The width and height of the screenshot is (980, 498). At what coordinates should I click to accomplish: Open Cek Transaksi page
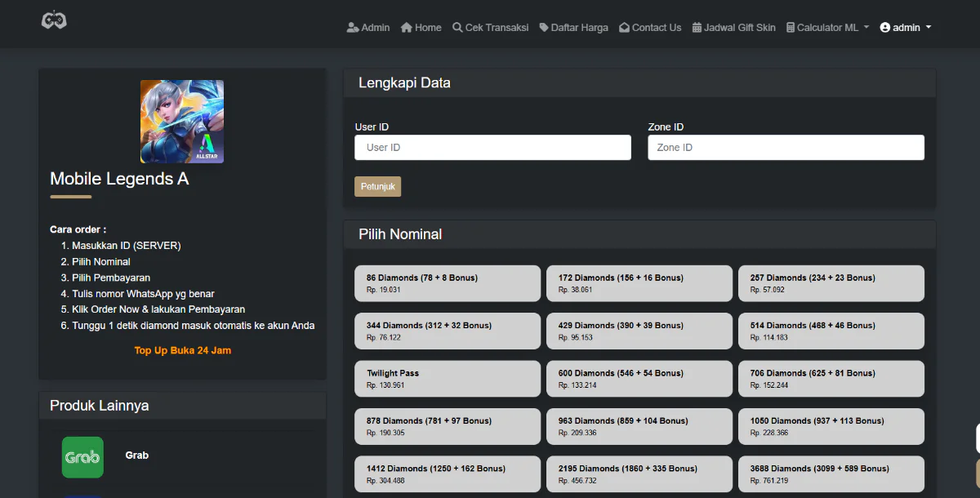[x=491, y=28]
